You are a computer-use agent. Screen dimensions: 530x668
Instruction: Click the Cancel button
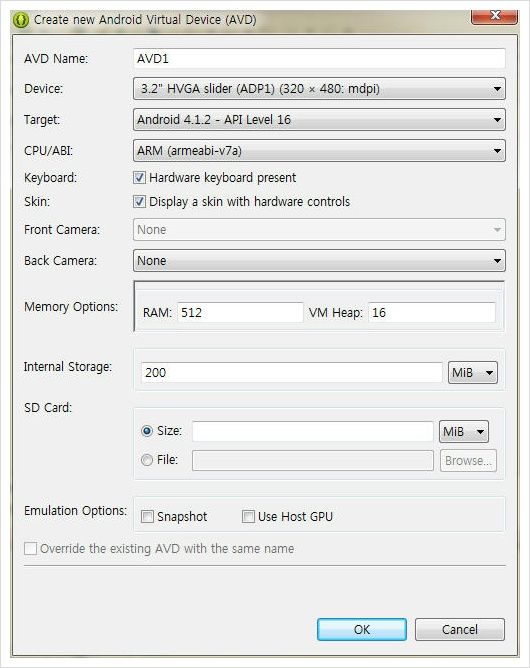coord(460,630)
